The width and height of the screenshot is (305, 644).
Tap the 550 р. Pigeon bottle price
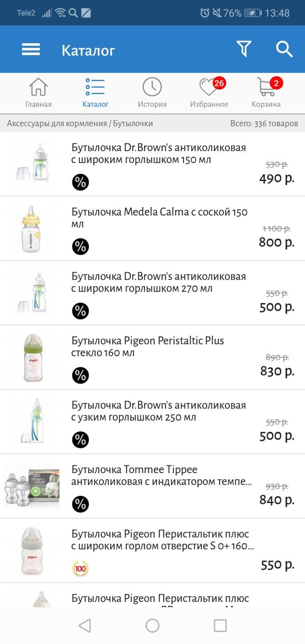(278, 564)
